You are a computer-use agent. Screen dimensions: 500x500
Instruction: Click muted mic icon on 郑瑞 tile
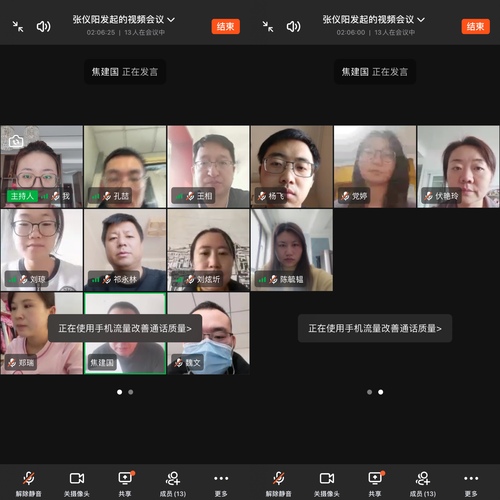click(x=12, y=363)
